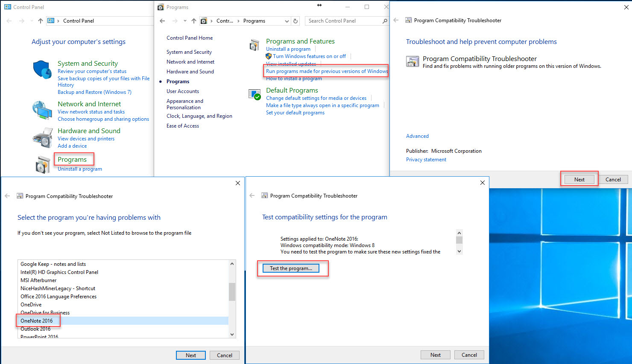This screenshot has height=364, width=632.
Task: Open the recent locations dropdown in Programs window
Action: point(185,21)
